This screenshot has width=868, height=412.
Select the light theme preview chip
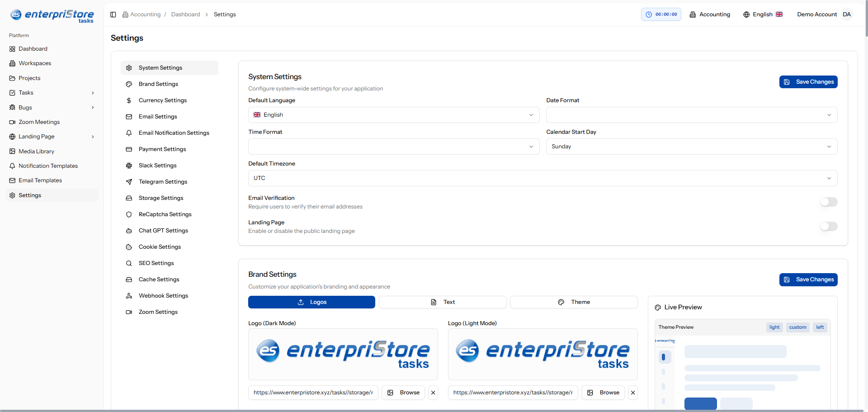pyautogui.click(x=774, y=327)
